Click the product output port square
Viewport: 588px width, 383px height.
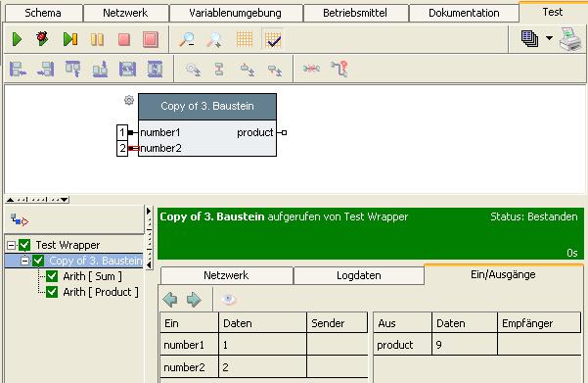click(284, 132)
